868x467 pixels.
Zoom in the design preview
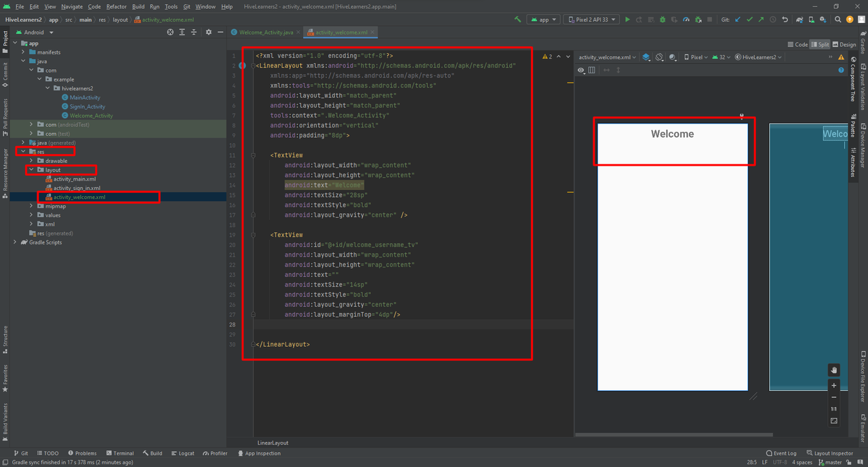pos(834,386)
